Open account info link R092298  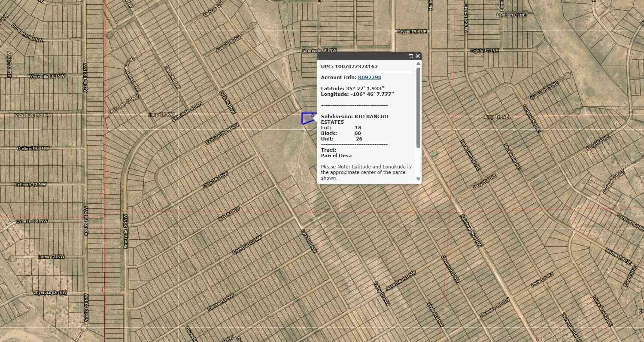tap(370, 77)
